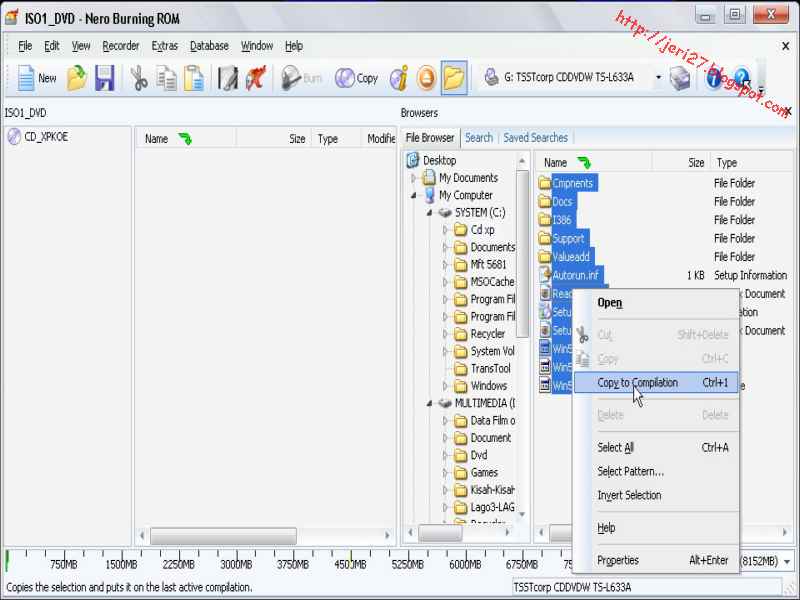Expand the Games folder node
The width and height of the screenshot is (800, 600).
tap(445, 473)
